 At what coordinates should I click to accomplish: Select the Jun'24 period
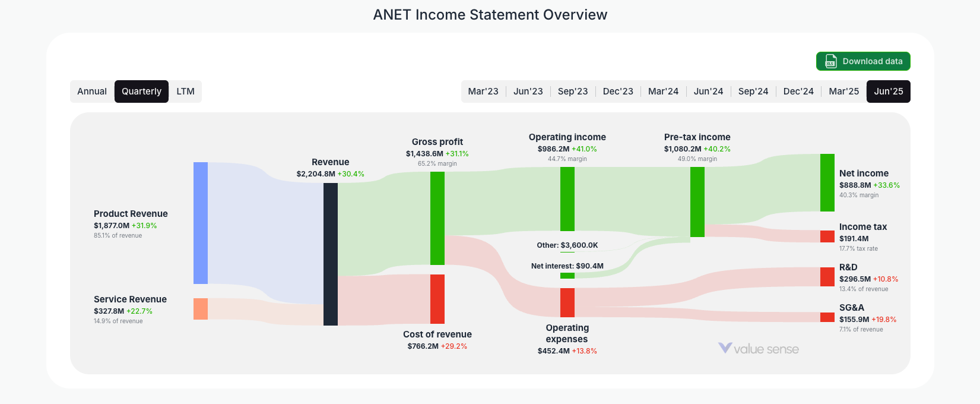tap(708, 91)
